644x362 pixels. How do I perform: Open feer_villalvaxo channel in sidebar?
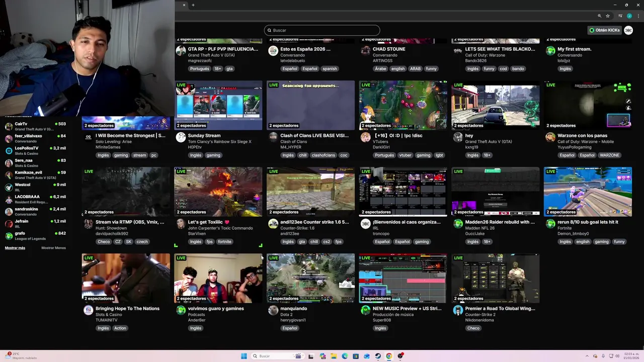(x=35, y=138)
